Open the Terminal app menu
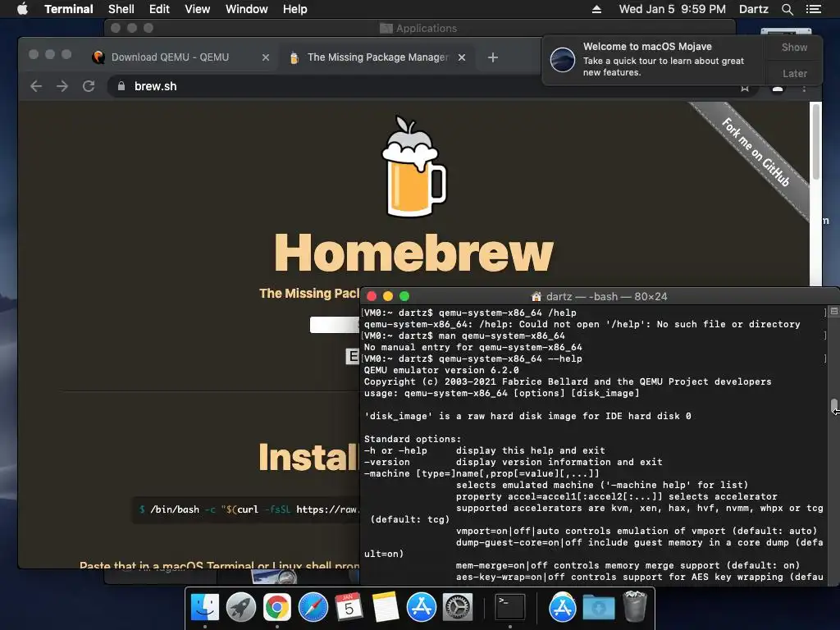The height and width of the screenshot is (630, 840). tap(69, 9)
